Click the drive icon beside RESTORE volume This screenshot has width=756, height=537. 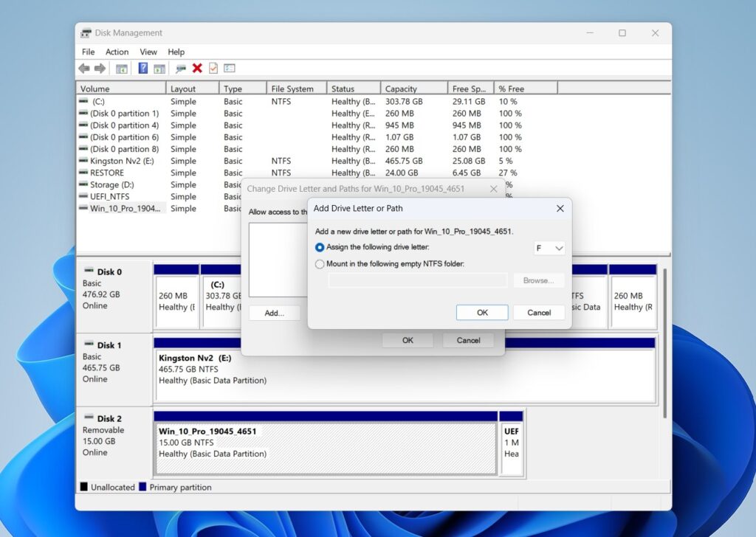(83, 173)
